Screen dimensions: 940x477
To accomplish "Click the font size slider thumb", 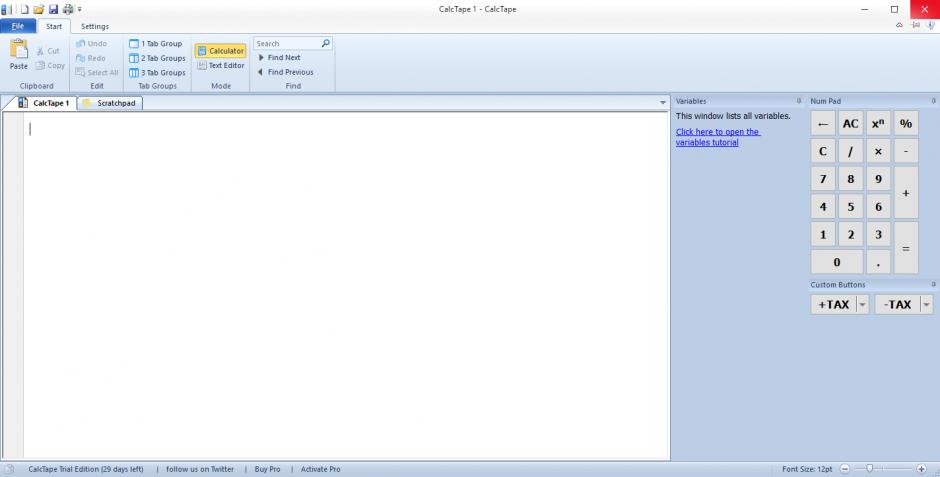I will click(x=869, y=469).
